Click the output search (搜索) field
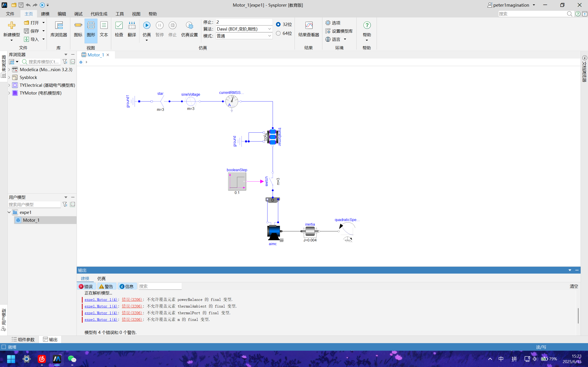This screenshot has height=367, width=588. [x=160, y=286]
